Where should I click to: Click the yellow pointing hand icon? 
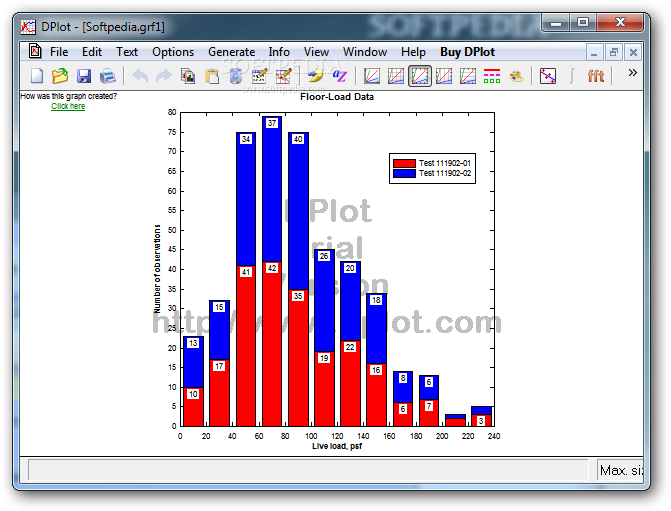[316, 76]
